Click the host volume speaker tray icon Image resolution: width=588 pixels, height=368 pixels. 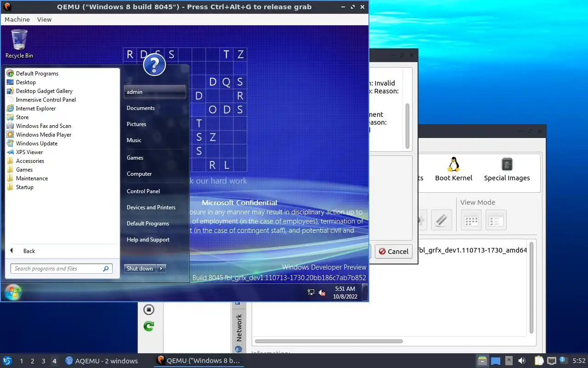click(x=521, y=361)
